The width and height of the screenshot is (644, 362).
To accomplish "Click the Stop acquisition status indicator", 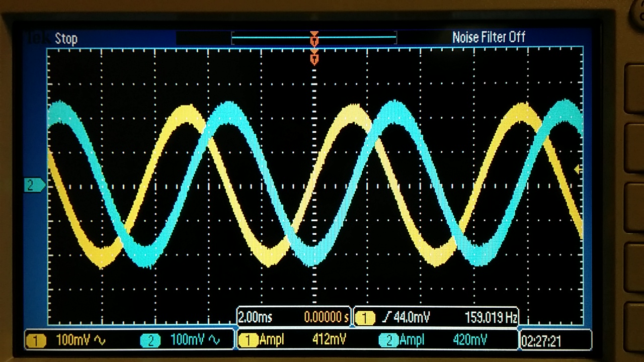I will pos(66,38).
